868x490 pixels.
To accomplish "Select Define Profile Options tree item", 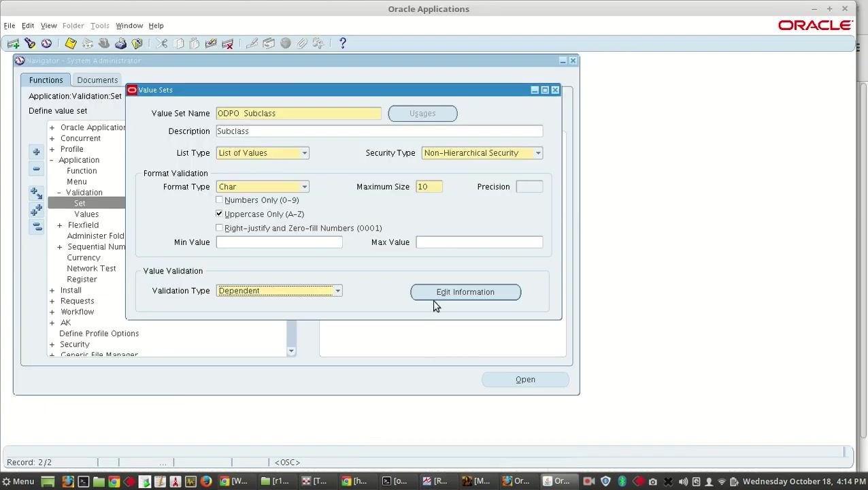I will point(99,333).
